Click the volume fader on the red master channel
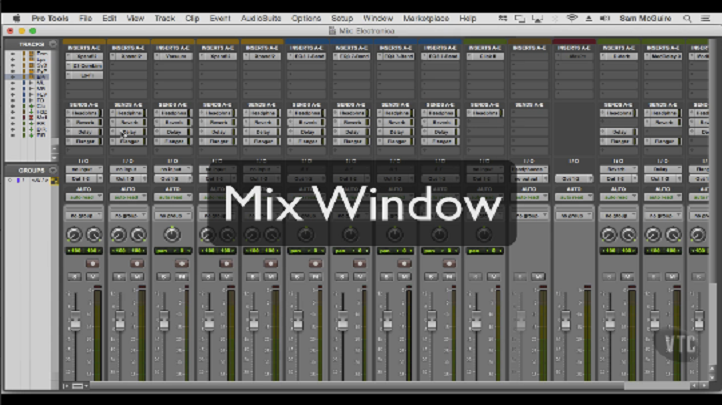 (x=565, y=321)
